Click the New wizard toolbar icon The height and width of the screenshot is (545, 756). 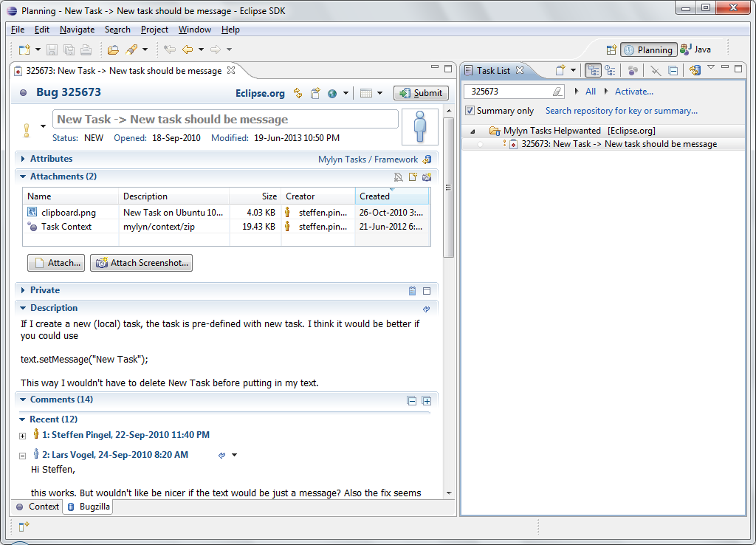pyautogui.click(x=24, y=49)
